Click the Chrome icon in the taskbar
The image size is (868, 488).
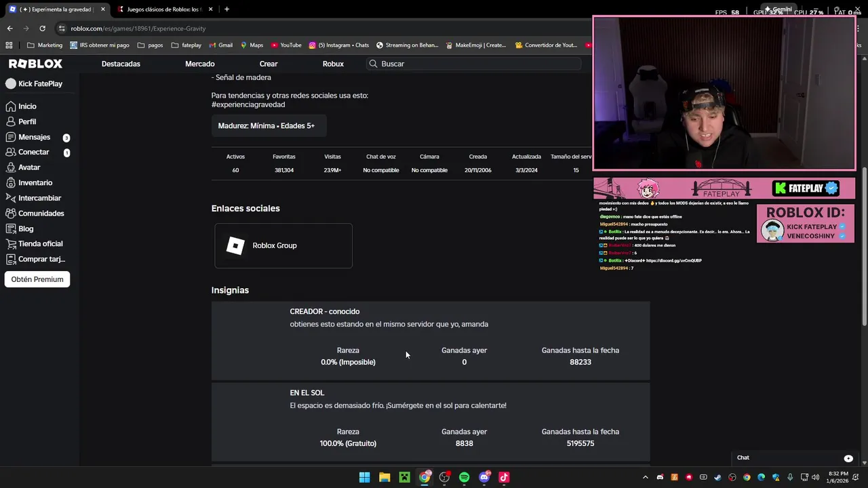point(425,477)
